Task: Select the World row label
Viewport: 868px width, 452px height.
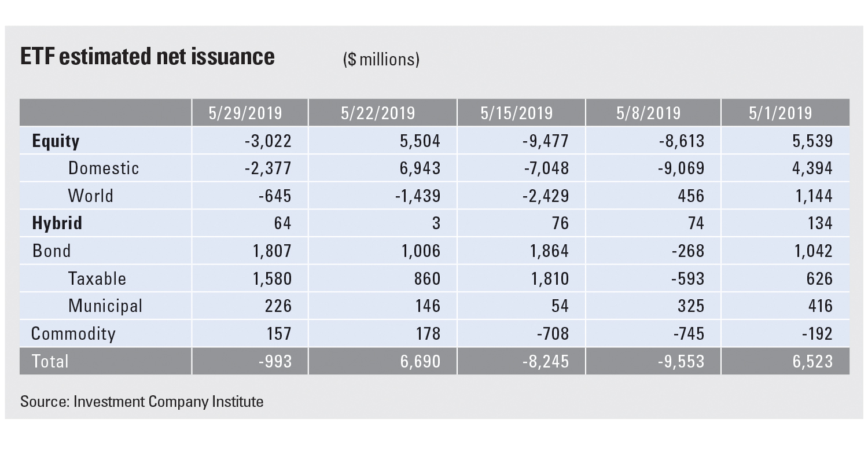Action: (x=90, y=196)
